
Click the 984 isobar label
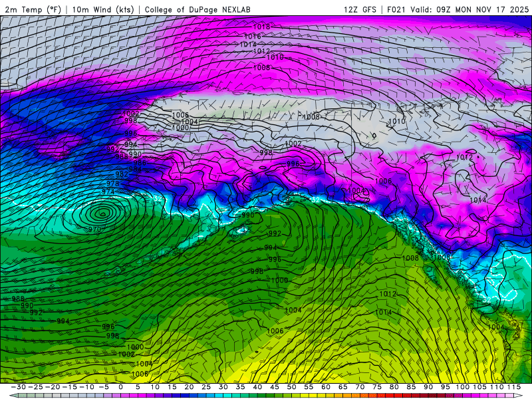click(135, 169)
